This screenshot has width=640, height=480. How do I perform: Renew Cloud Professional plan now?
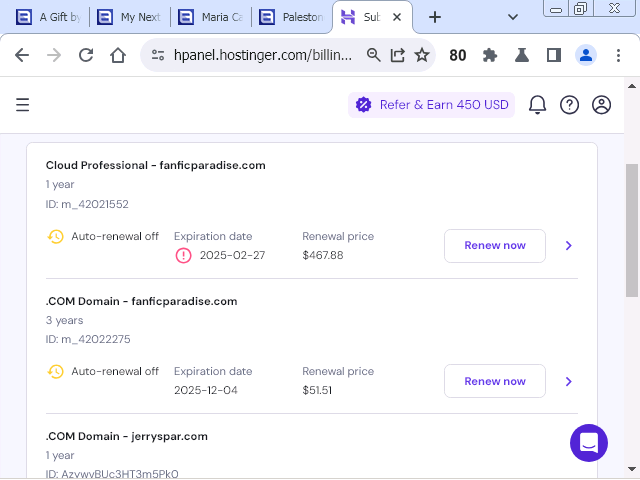tap(495, 246)
